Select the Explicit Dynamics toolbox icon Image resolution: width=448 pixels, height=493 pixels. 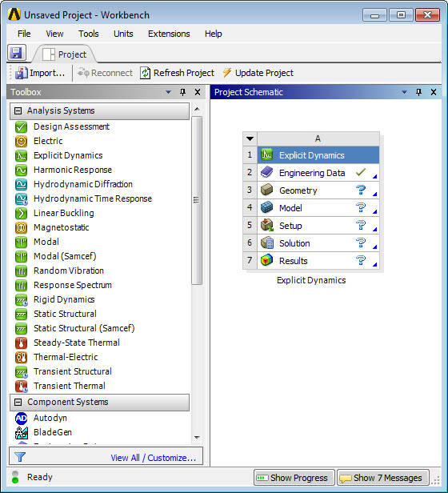[x=21, y=155]
